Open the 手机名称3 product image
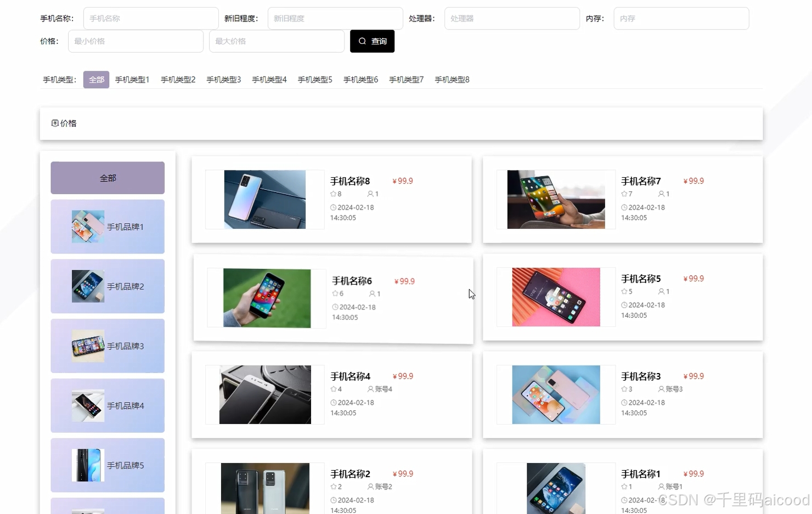The image size is (812, 514). click(556, 395)
